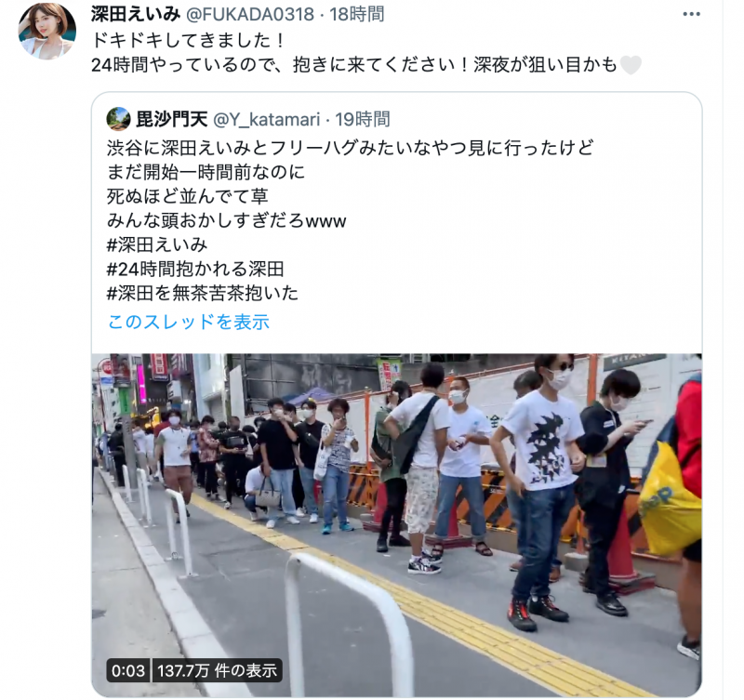Image resolution: width=744 pixels, height=700 pixels.
Task: Open the quoted tweet text 渋谷に深田えいみ
Action: [351, 148]
